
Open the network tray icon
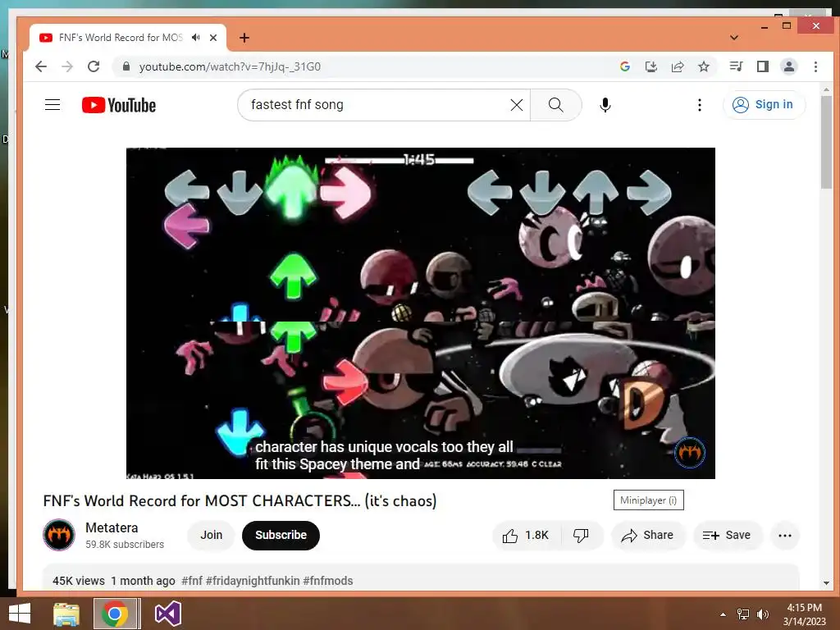coord(743,614)
